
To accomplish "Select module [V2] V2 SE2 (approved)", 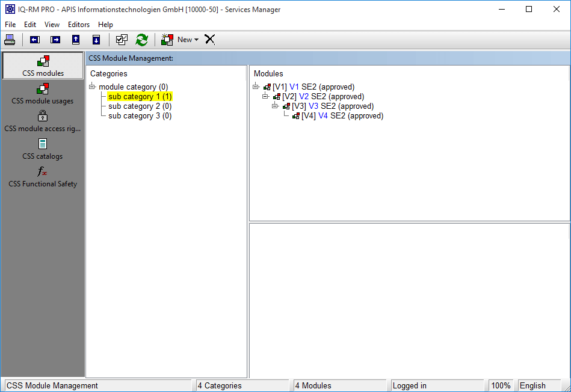I will click(x=323, y=96).
